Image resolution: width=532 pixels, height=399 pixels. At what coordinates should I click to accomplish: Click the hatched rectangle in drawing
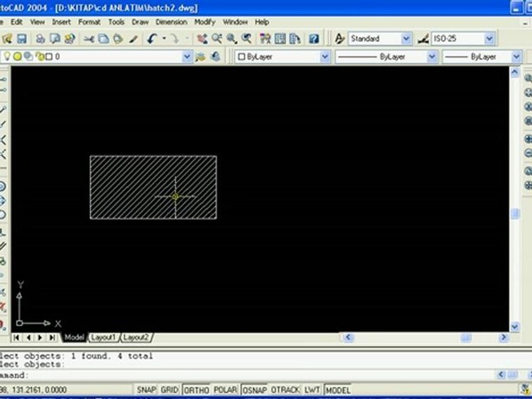click(153, 187)
